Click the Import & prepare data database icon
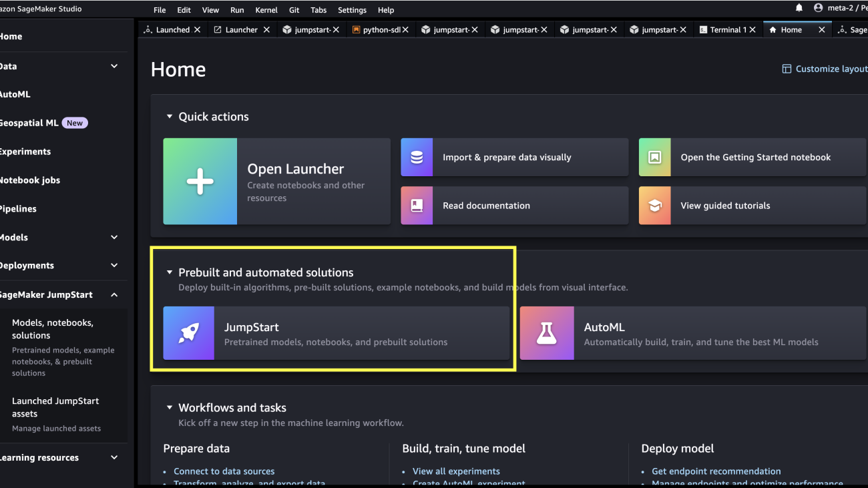 (417, 158)
